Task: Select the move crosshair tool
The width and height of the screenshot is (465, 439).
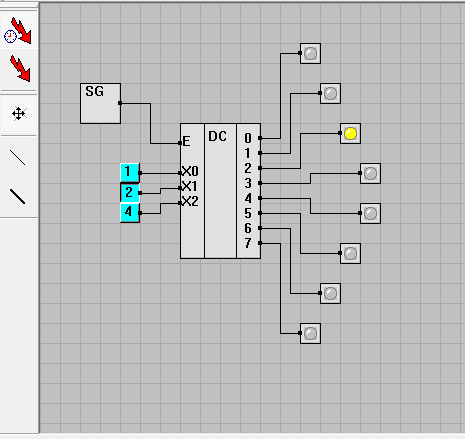Action: pos(19,114)
